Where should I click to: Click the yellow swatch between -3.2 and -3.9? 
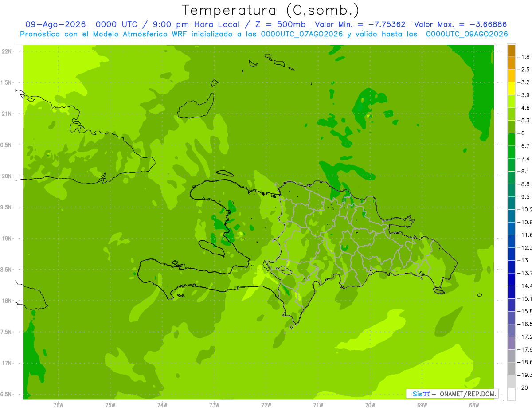click(x=511, y=89)
